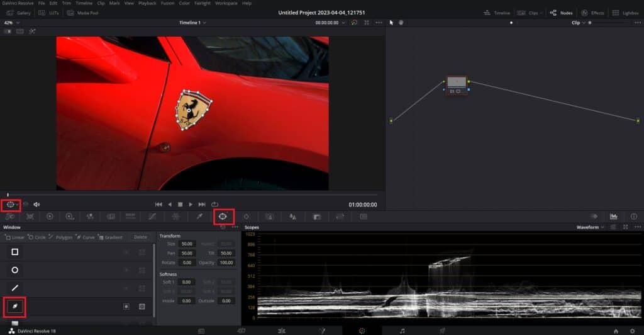Toggle split screen viewer mode

pyautogui.click(x=19, y=31)
